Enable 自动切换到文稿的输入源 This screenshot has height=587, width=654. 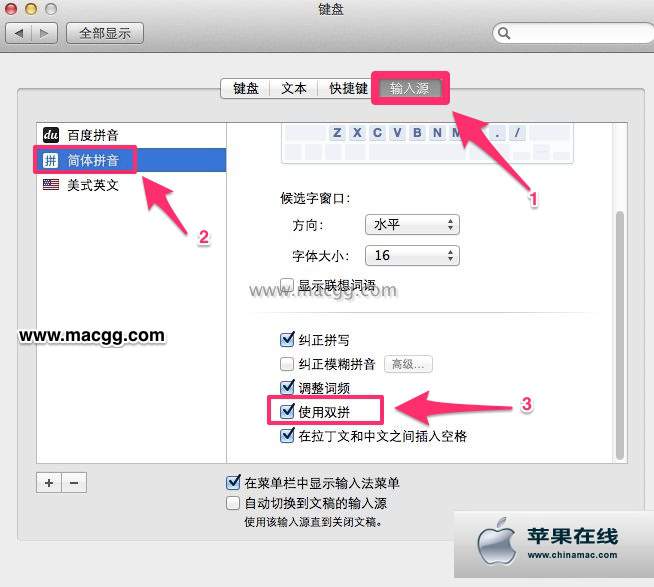click(x=233, y=503)
